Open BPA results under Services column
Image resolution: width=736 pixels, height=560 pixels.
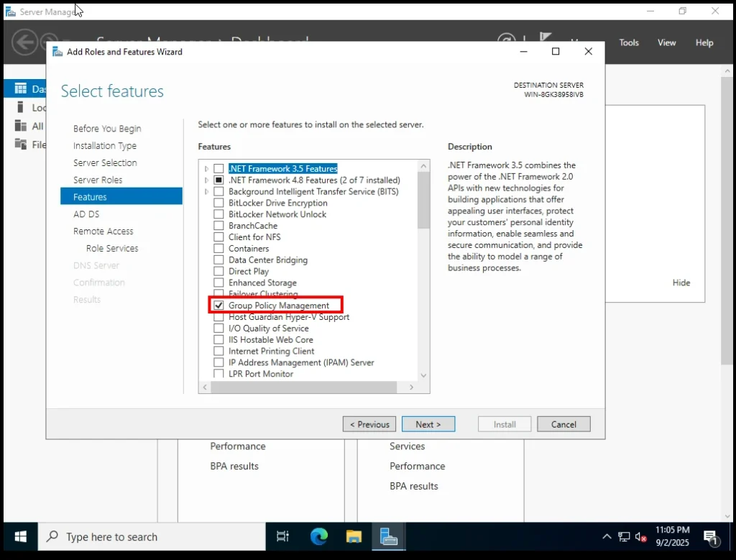[x=413, y=486]
